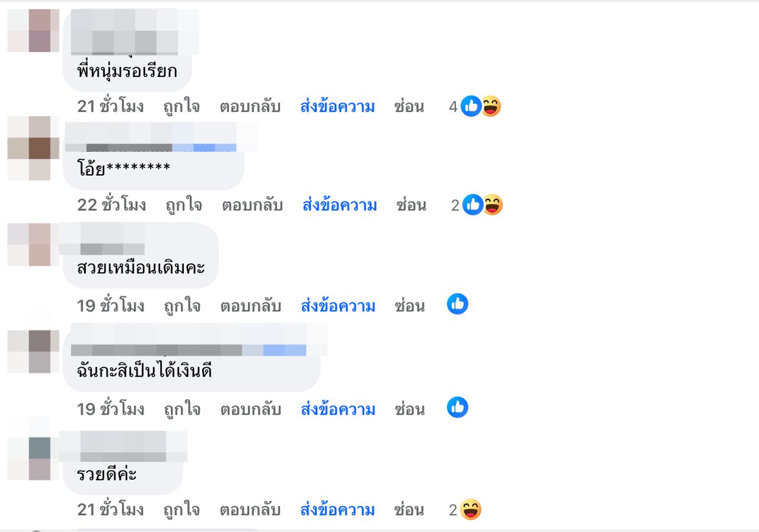Click ถูกใจ under รวยดีค่ะ comment
Screen dimensions: 759x532
point(181,510)
